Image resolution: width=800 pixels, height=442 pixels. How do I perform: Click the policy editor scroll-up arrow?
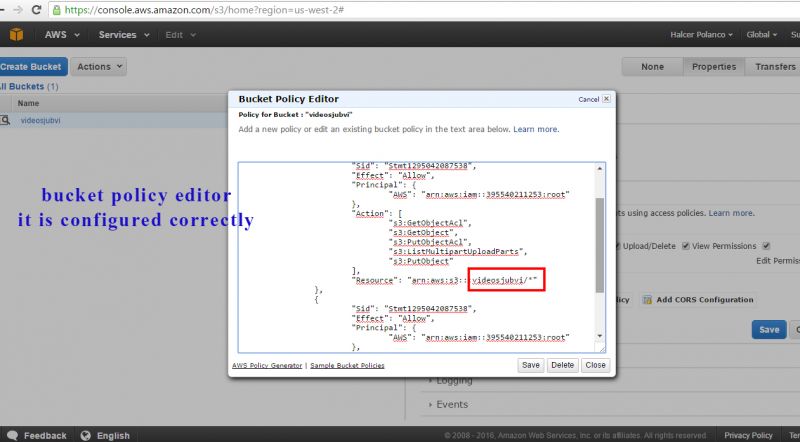coord(599,168)
